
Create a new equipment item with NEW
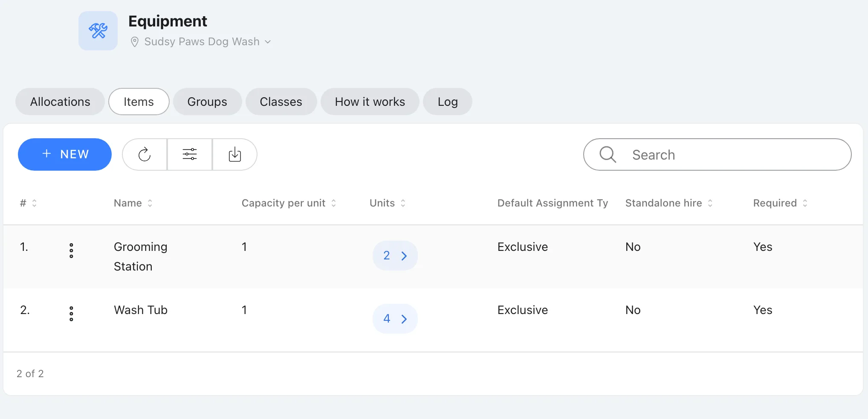[65, 154]
